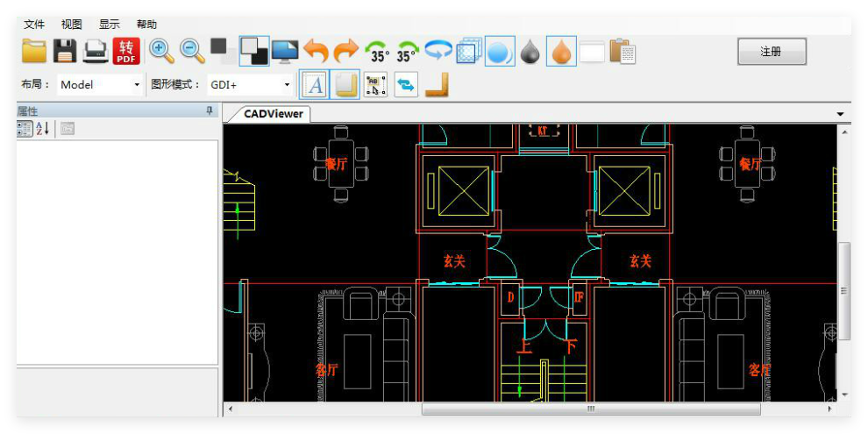
Task: Open the 视图 menu
Action: 71,25
